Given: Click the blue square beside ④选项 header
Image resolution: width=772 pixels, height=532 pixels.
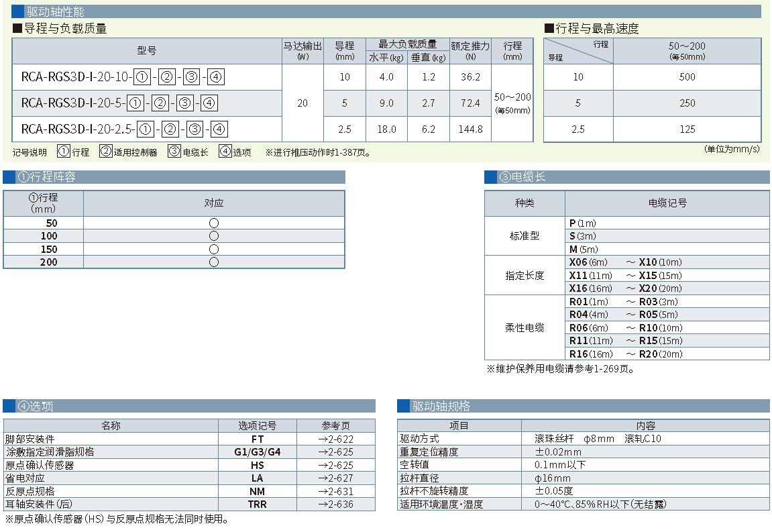Looking at the screenshot, I should (9, 406).
